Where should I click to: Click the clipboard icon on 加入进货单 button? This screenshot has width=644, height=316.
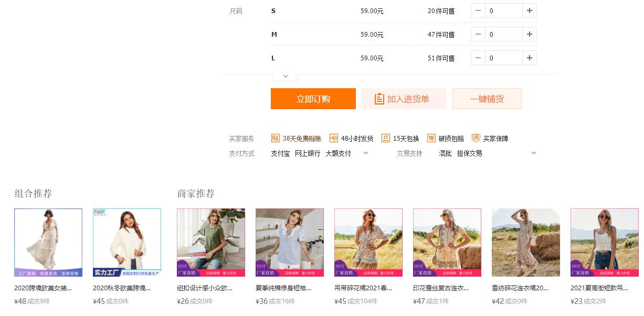coord(378,98)
